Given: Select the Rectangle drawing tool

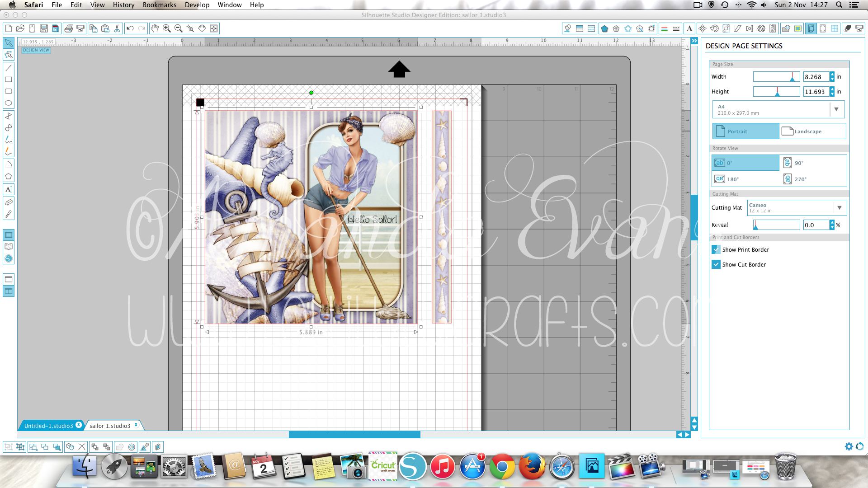Looking at the screenshot, I should click(x=9, y=80).
